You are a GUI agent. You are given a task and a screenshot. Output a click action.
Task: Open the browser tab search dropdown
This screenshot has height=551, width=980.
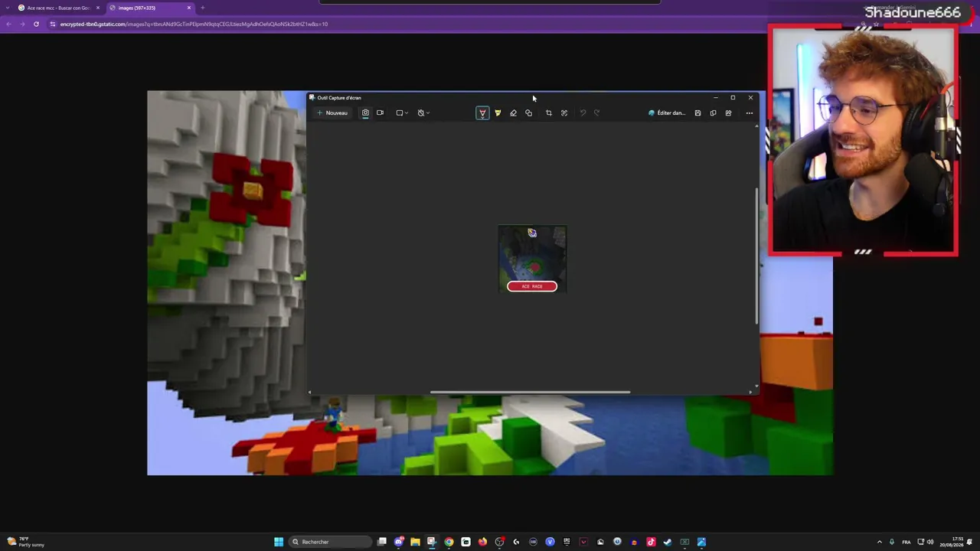coord(7,8)
